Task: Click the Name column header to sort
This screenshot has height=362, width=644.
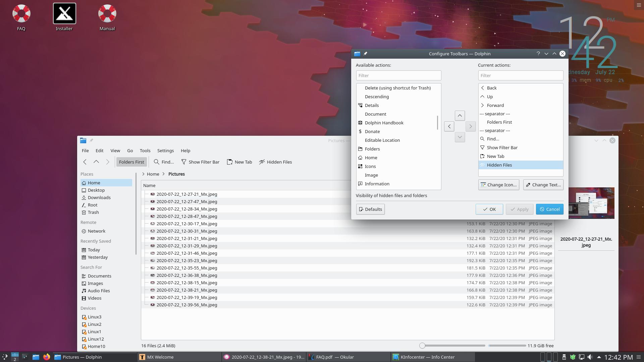Action: (149, 185)
